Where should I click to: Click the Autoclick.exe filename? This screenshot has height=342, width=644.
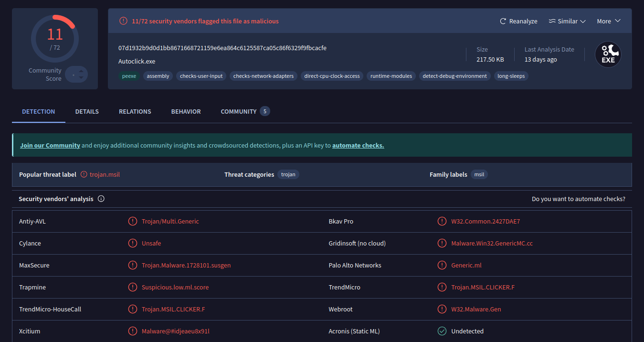coord(137,61)
